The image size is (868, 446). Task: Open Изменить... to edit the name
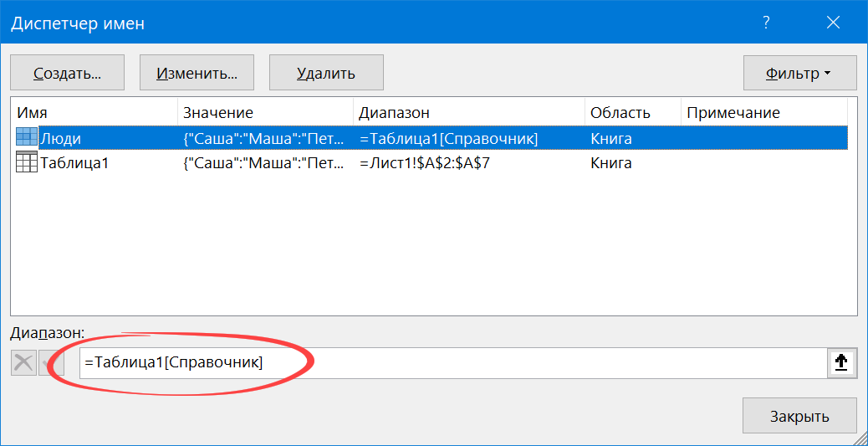pyautogui.click(x=197, y=73)
